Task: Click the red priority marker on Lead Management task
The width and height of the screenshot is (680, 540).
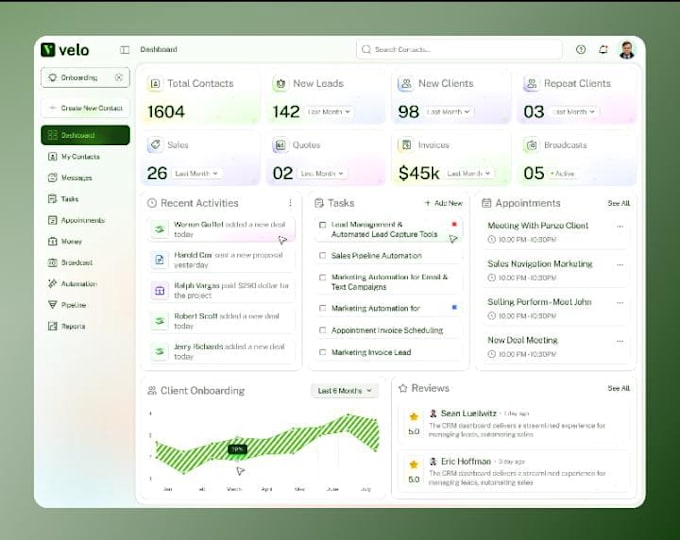Action: click(x=454, y=224)
